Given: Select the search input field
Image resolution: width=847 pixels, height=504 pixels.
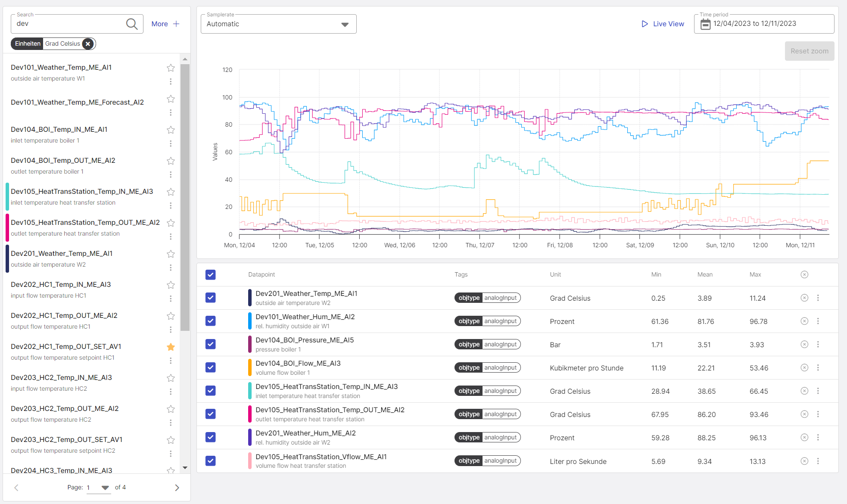Looking at the screenshot, I should [x=68, y=23].
